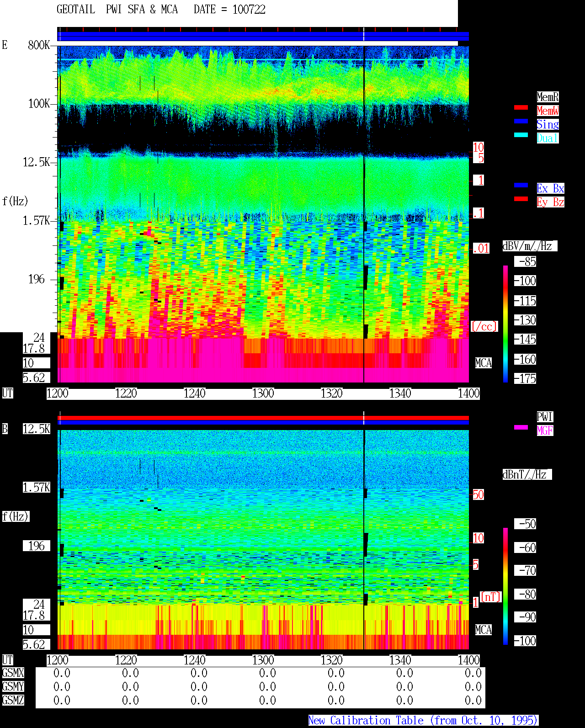Click the 'GEOTAIL PWI SFA & MCA' title text

coord(117,10)
